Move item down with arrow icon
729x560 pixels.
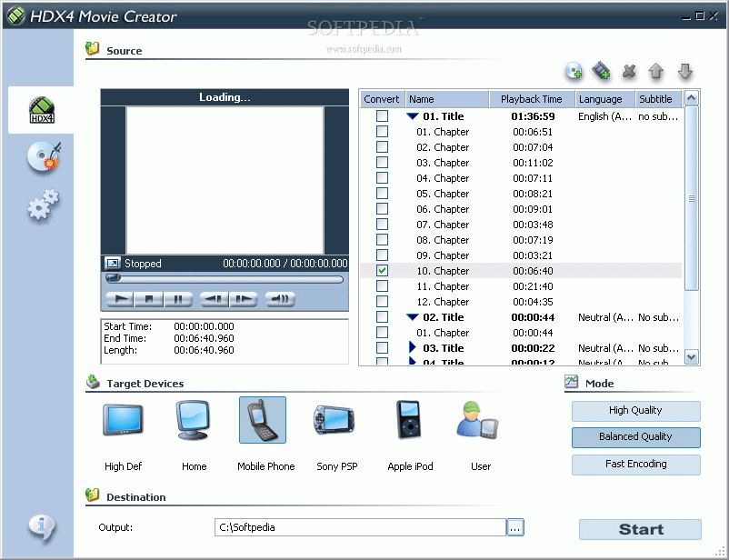click(684, 71)
